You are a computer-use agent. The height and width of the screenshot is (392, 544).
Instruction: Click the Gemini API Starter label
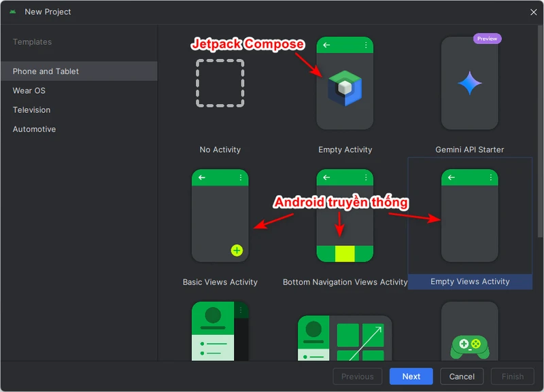click(x=469, y=149)
